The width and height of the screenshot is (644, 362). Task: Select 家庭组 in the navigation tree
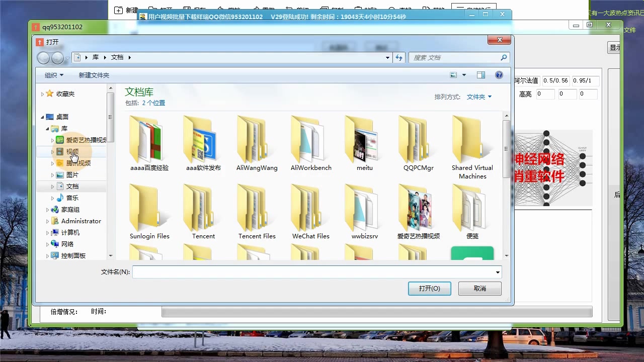70,209
